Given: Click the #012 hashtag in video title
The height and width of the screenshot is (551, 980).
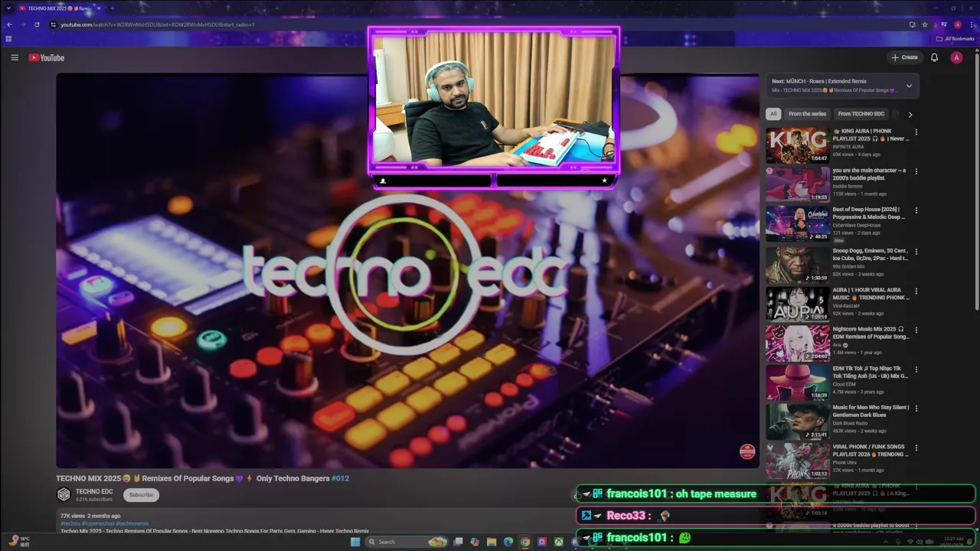Looking at the screenshot, I should click(340, 478).
